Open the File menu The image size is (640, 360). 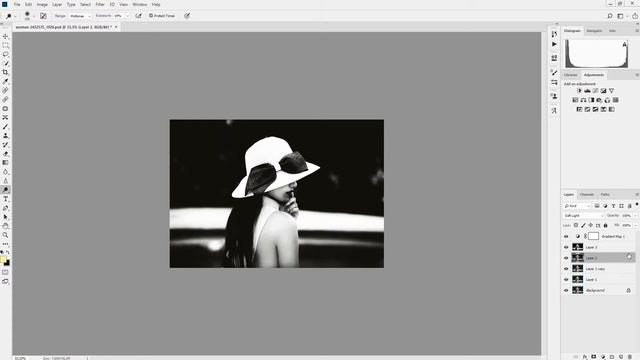coord(17,4)
